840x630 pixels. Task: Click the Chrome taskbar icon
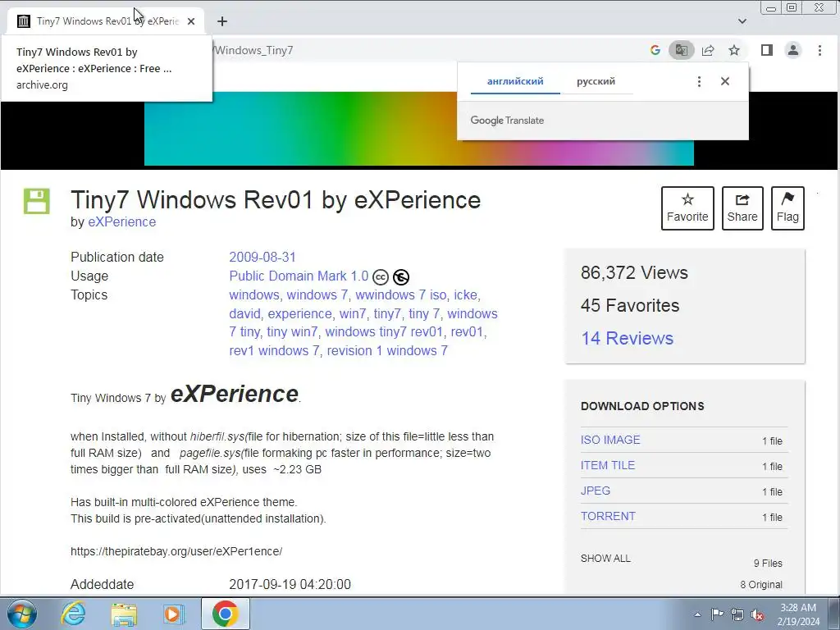click(225, 614)
